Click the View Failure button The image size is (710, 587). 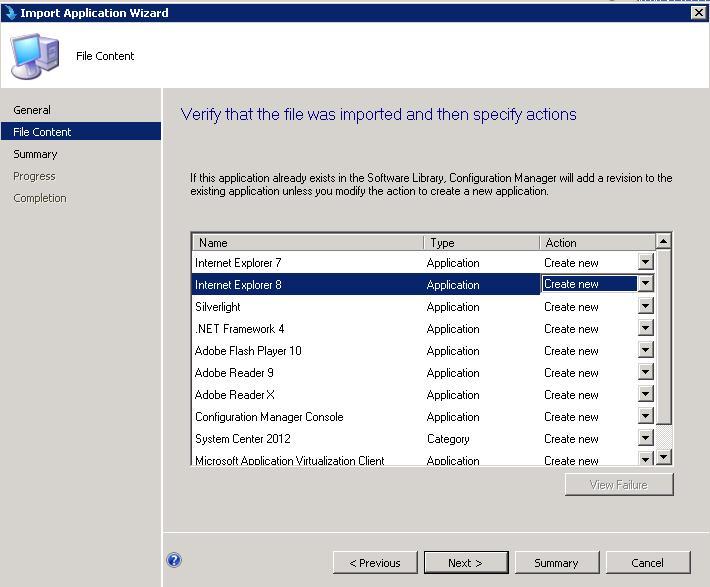click(619, 485)
